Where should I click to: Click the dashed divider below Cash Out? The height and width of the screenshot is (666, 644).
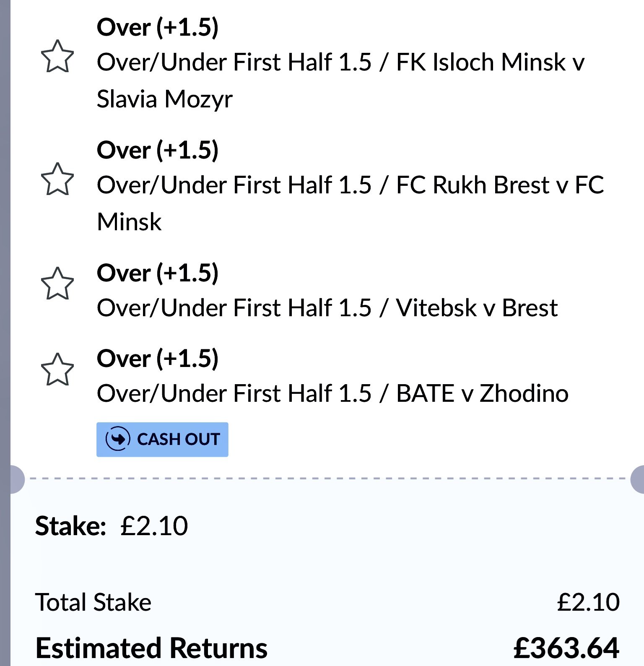(327, 479)
